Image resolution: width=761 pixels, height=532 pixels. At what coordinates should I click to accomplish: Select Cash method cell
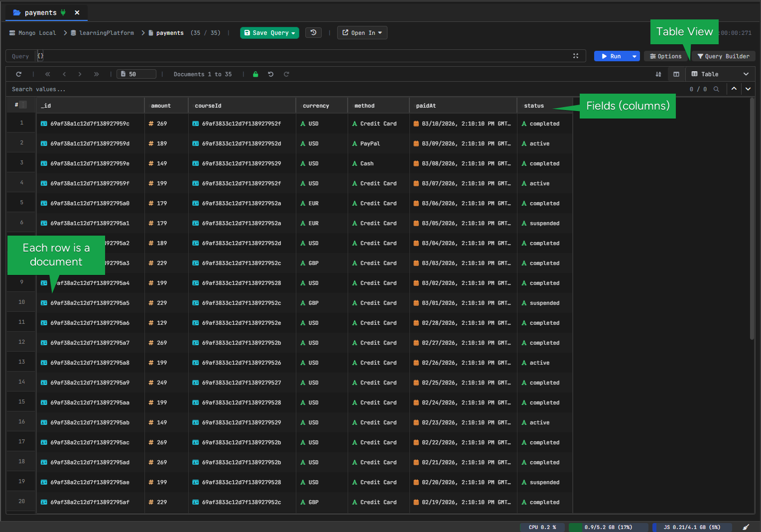(379, 163)
